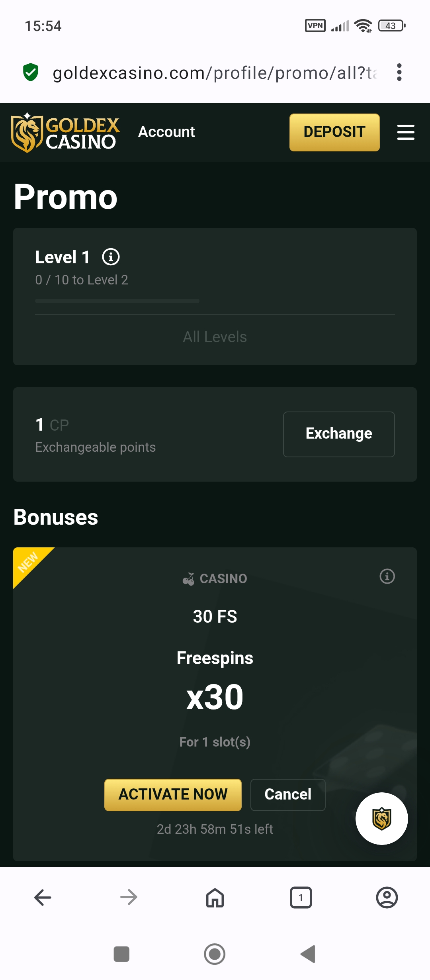
Task: Open the browser tabs switcher
Action: 301,898
